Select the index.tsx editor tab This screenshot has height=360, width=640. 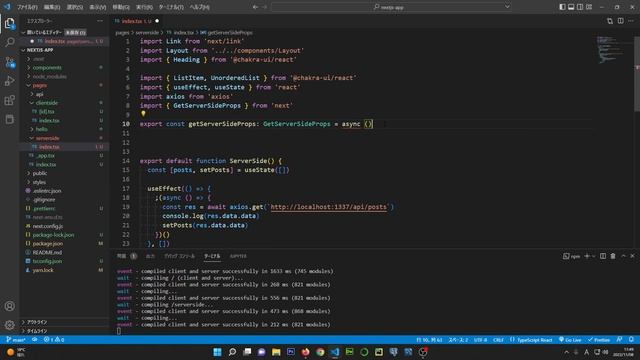137,21
